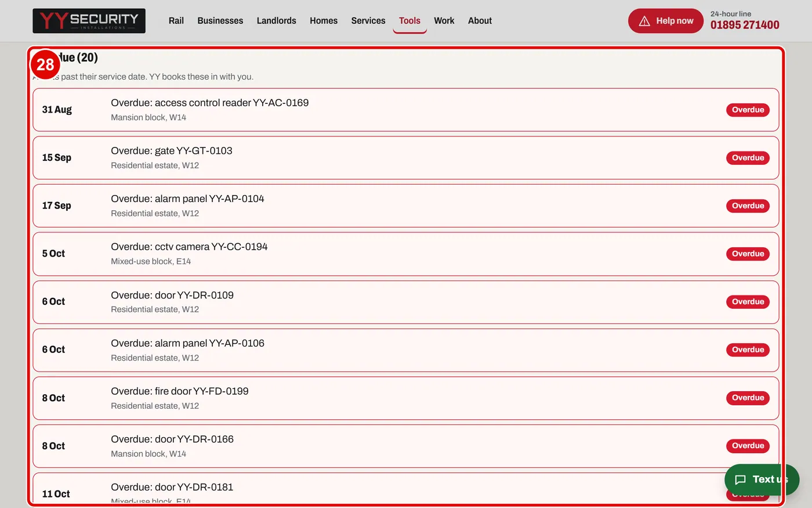Open the Landlords menu item
Screen dimensions: 812x508
tap(277, 21)
